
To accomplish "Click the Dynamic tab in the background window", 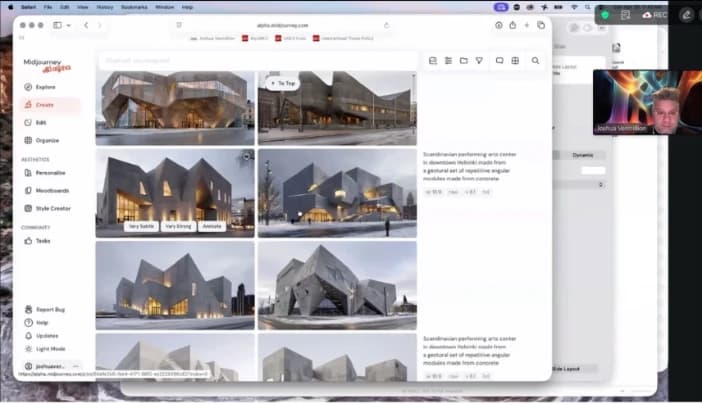I will click(582, 155).
